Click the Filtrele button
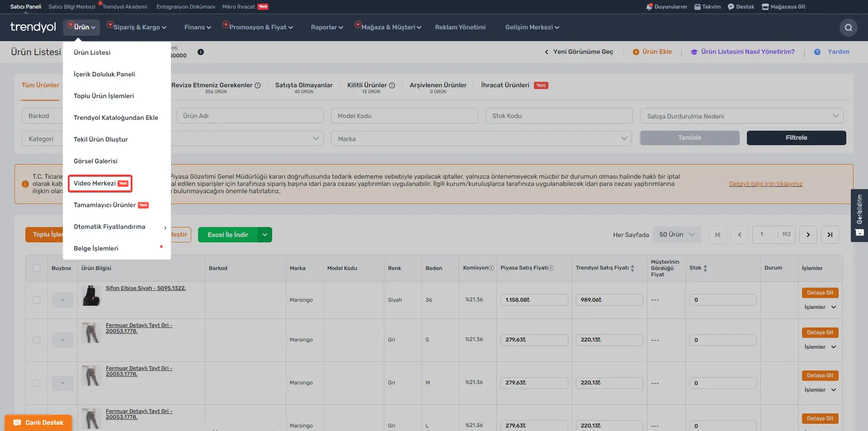This screenshot has width=868, height=431. (796, 138)
